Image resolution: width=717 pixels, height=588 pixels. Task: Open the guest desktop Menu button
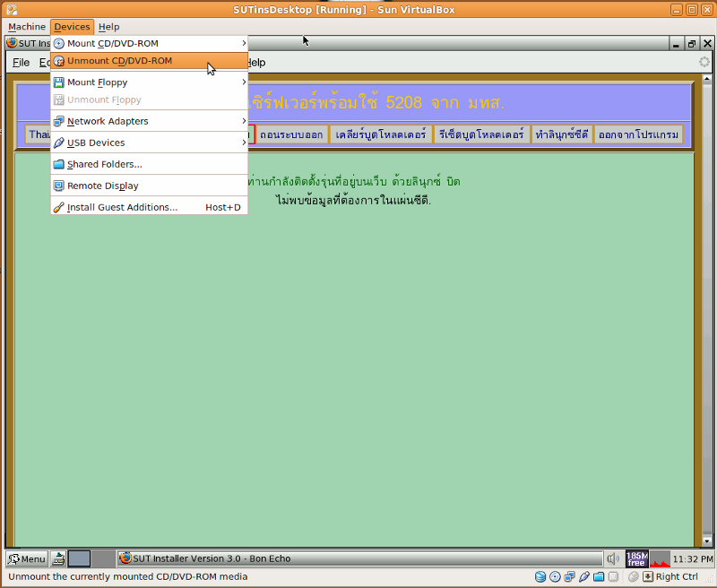[27, 558]
